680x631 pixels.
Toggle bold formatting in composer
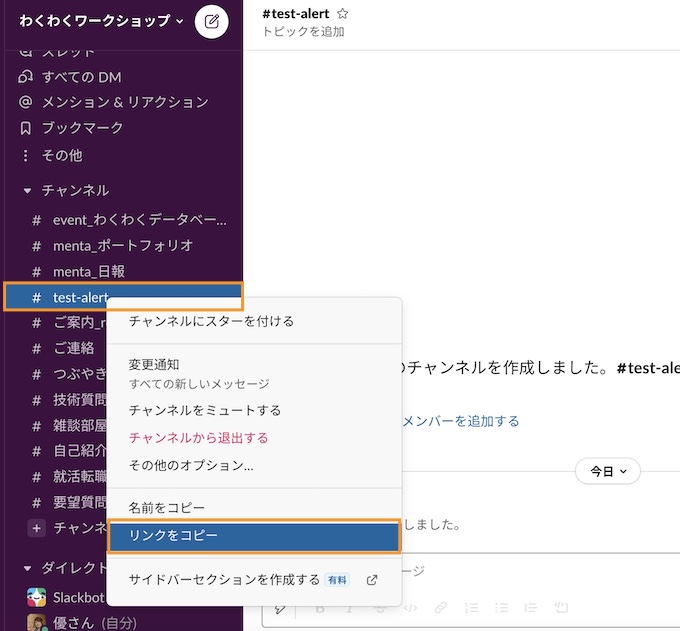pyautogui.click(x=320, y=608)
